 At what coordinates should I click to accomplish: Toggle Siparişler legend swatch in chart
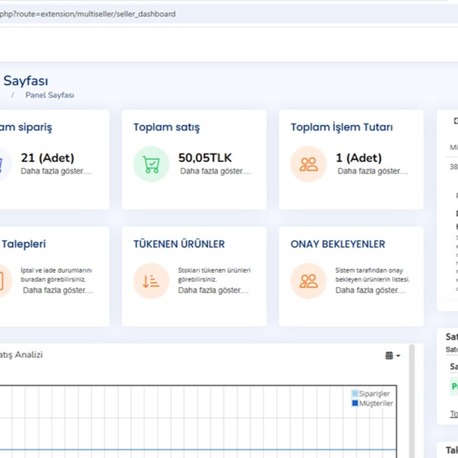coord(355,394)
